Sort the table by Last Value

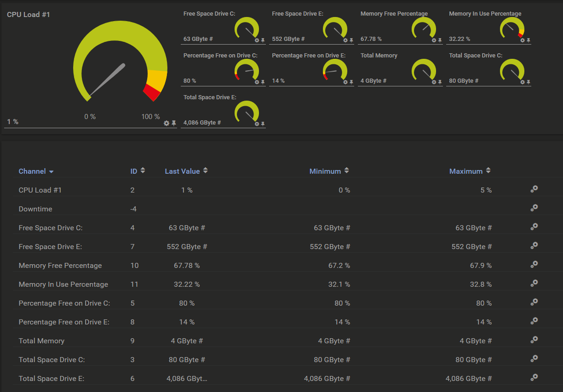(204, 170)
